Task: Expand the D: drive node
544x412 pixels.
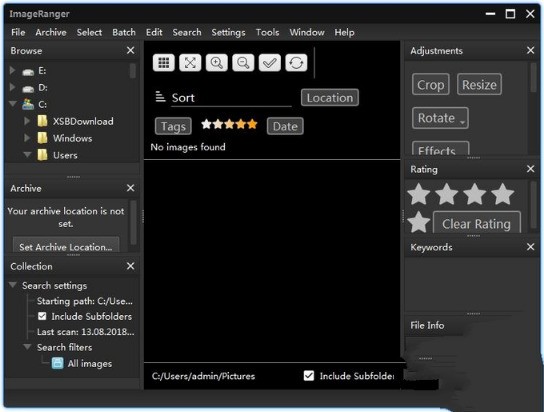Action: (x=12, y=87)
